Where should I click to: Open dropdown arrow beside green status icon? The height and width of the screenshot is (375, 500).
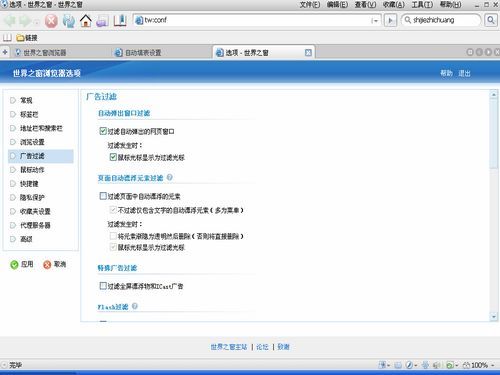[456, 366]
